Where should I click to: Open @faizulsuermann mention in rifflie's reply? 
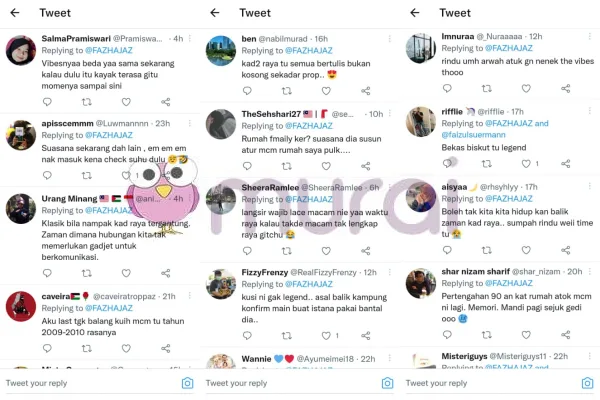(473, 135)
